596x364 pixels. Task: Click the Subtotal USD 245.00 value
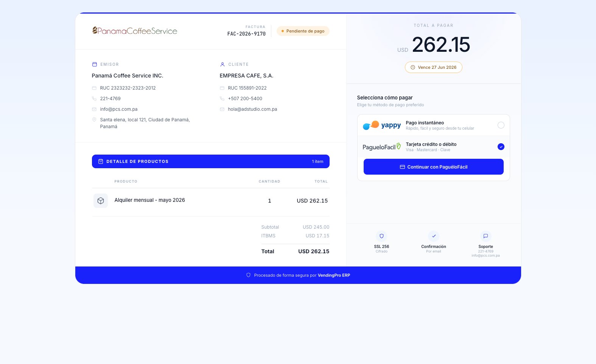coord(316,227)
